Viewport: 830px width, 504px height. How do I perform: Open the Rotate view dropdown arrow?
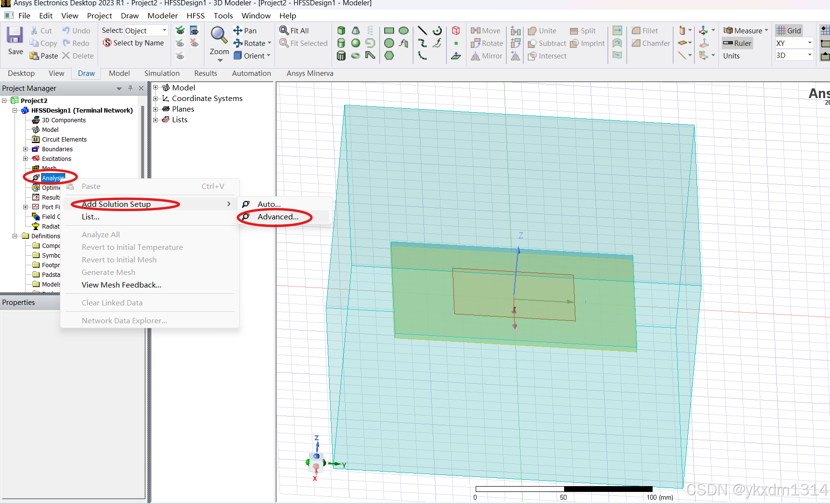pos(269,43)
